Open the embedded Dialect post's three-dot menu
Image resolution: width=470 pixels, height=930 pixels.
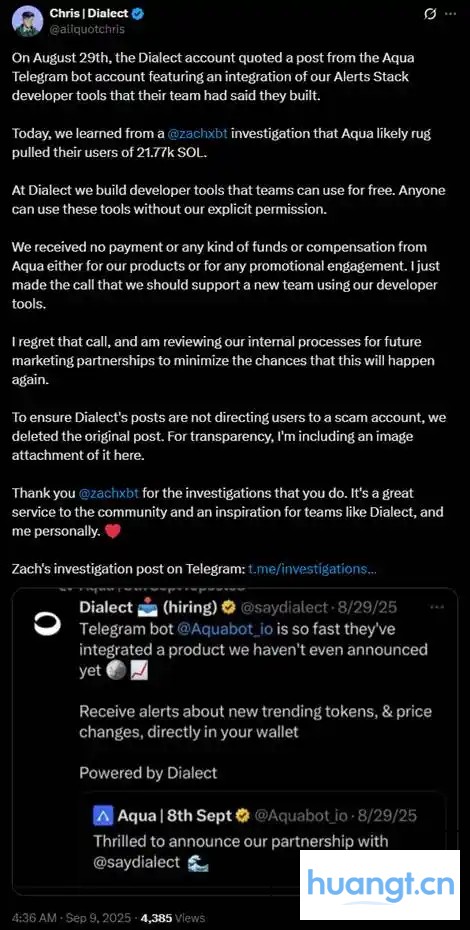point(438,607)
